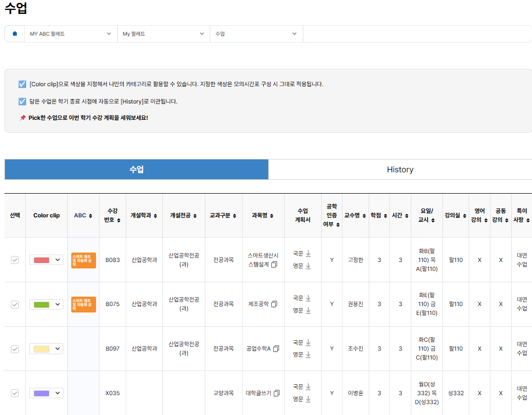Download the 영문 syllabus for 대학글쓰기
The width and height of the screenshot is (532, 415).
(308, 399)
